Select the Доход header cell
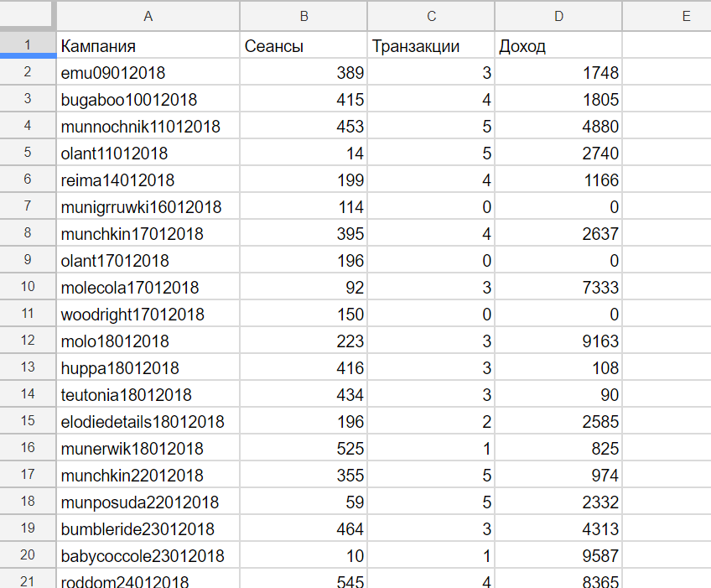711x588 pixels. pos(558,46)
